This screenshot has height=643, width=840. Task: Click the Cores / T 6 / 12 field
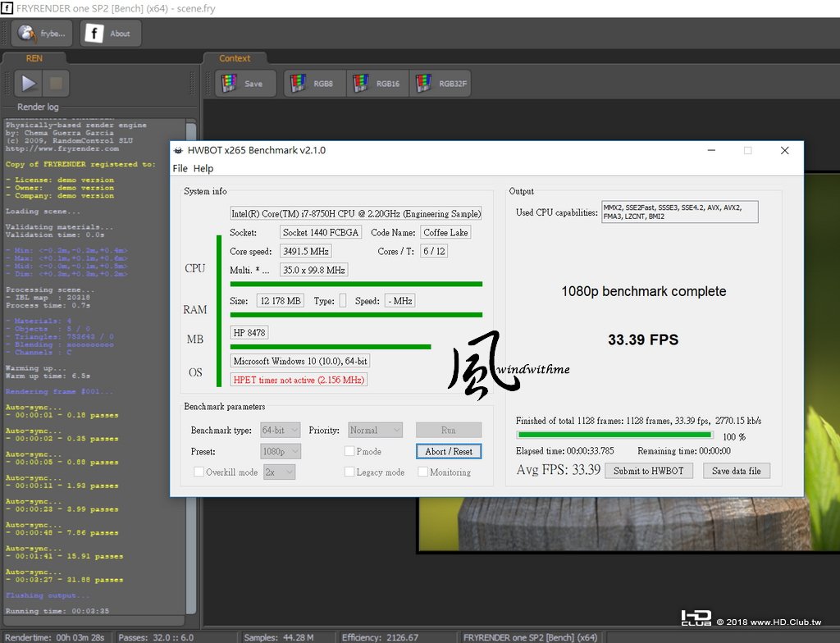[x=434, y=251]
